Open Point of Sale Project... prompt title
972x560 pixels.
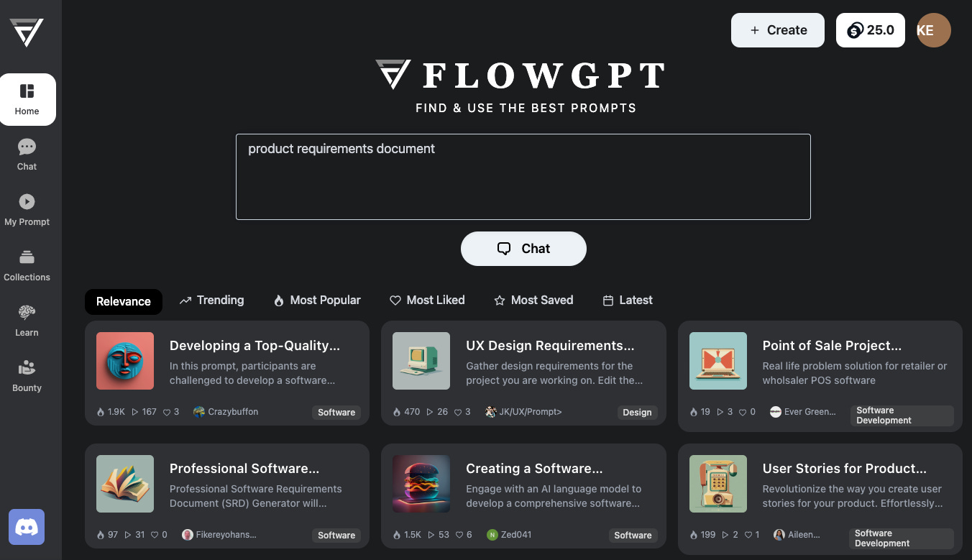pos(832,346)
